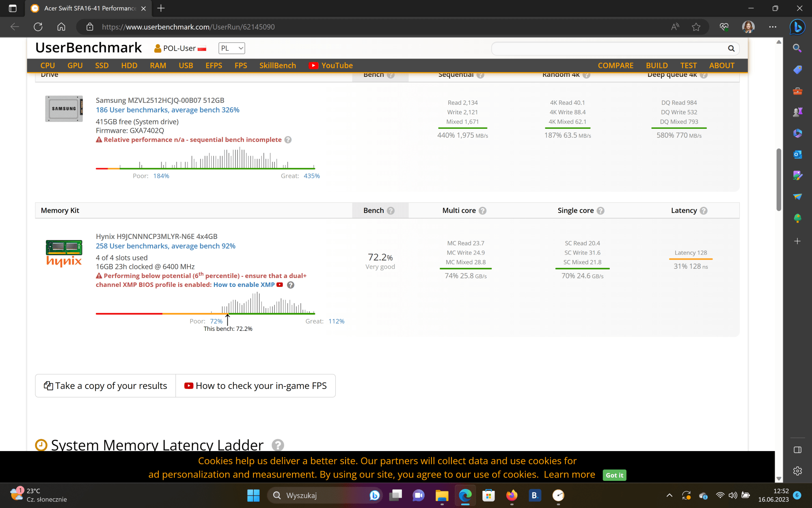Open the SSD menu item
This screenshot has width=812, height=508.
(x=101, y=65)
